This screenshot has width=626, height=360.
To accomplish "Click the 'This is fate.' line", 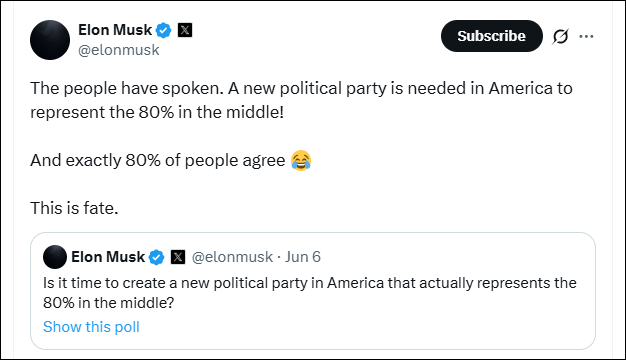I will pos(74,208).
